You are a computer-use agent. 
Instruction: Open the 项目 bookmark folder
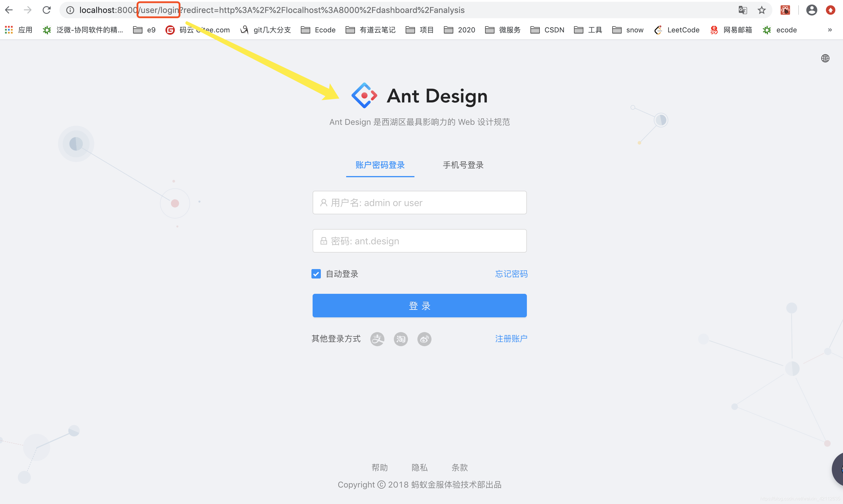coord(420,30)
